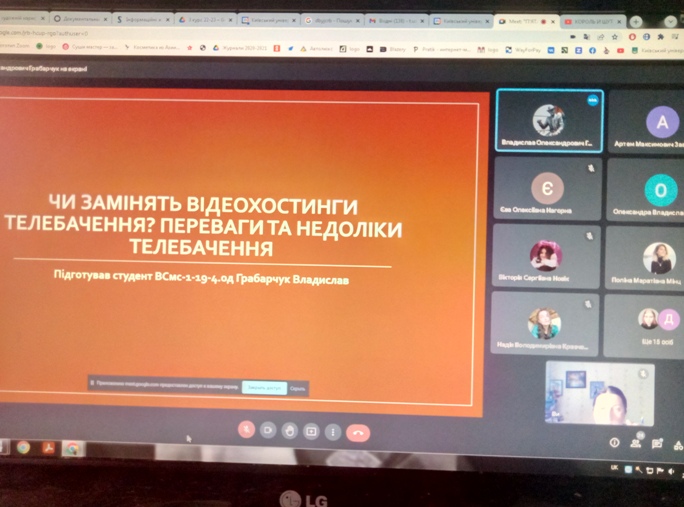
Task: Click the share page icon in address bar
Action: pos(601,37)
